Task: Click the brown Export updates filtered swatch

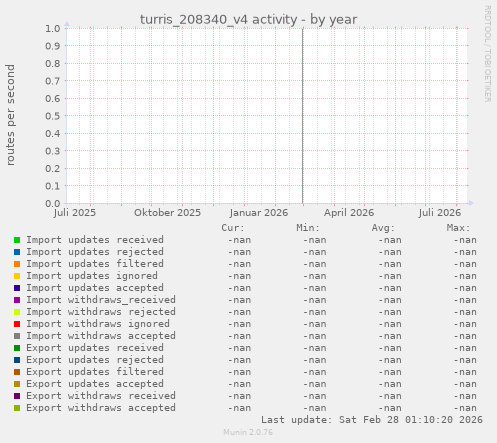Action: (x=17, y=372)
